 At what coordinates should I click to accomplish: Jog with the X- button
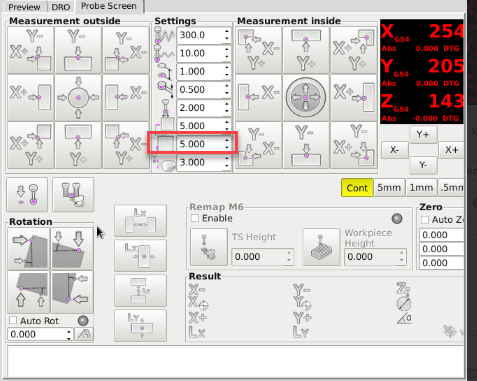pyautogui.click(x=395, y=150)
